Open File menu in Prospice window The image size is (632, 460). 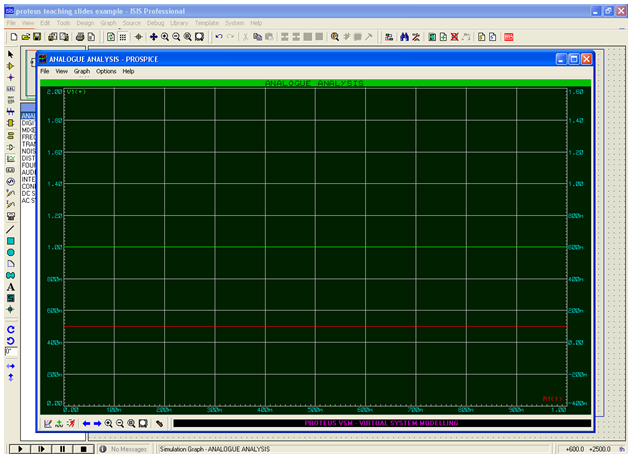tap(44, 72)
